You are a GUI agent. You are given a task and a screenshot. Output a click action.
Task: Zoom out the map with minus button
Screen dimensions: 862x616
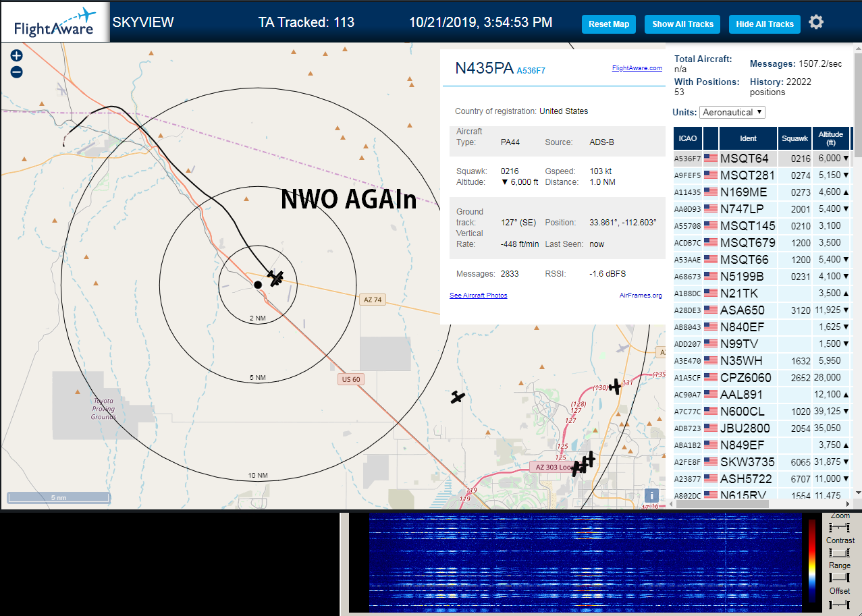click(x=17, y=72)
